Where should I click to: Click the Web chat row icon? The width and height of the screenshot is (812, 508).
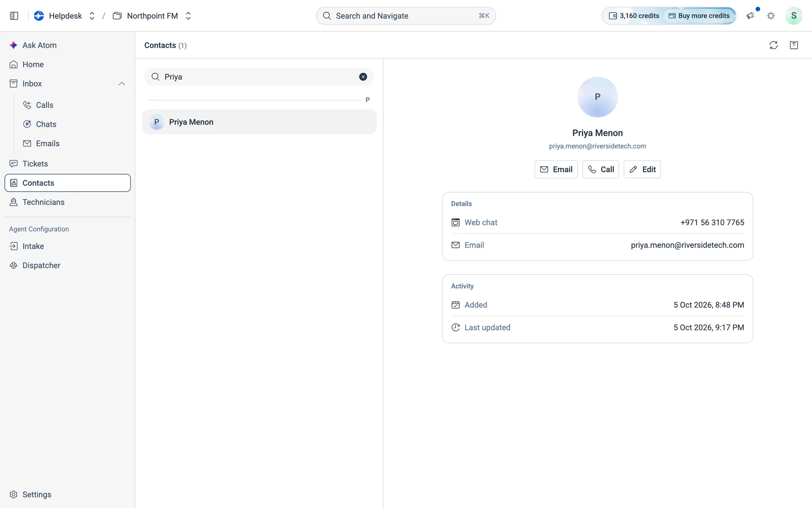456,223
